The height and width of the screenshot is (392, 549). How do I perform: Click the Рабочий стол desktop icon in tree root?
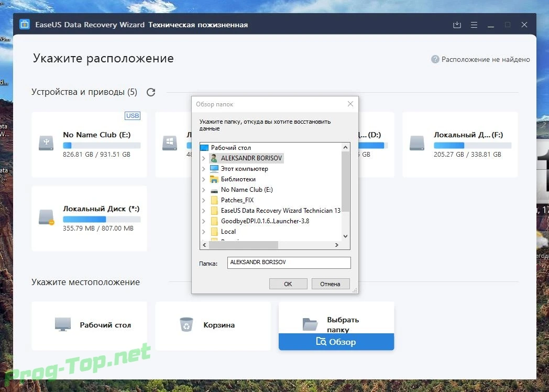(204, 147)
